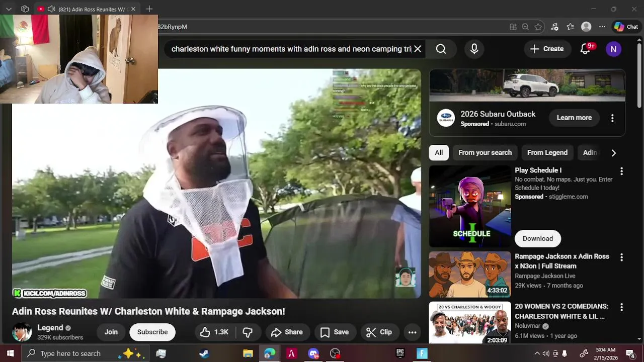Open Discord from the taskbar
The width and height of the screenshot is (644, 362).
pos(313,353)
